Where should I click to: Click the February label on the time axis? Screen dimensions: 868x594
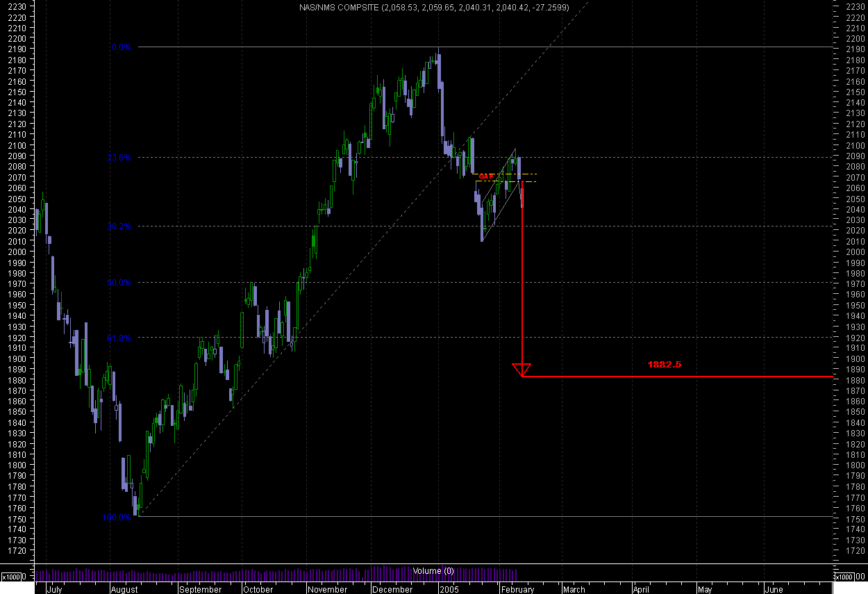pos(517,589)
